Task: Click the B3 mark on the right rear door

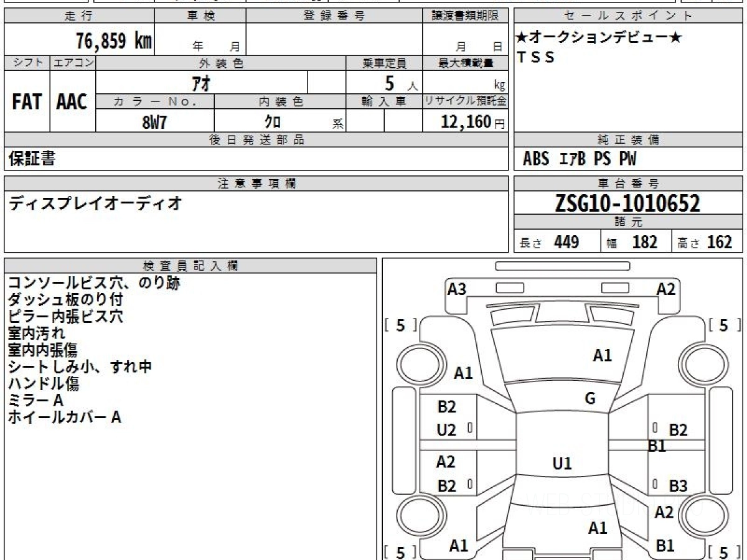Action: coord(678,486)
